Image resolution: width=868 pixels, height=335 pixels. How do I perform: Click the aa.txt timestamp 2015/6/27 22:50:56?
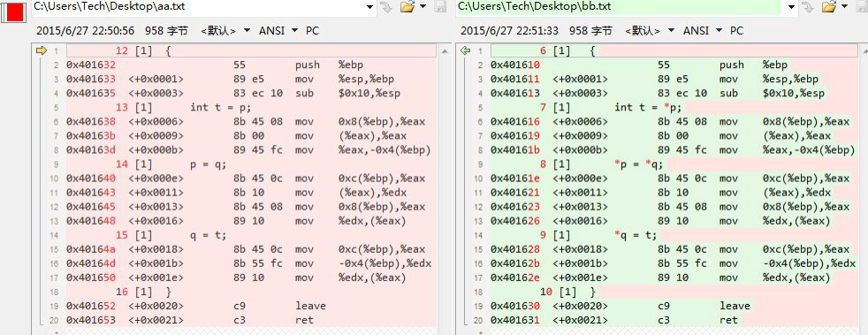pyautogui.click(x=85, y=30)
